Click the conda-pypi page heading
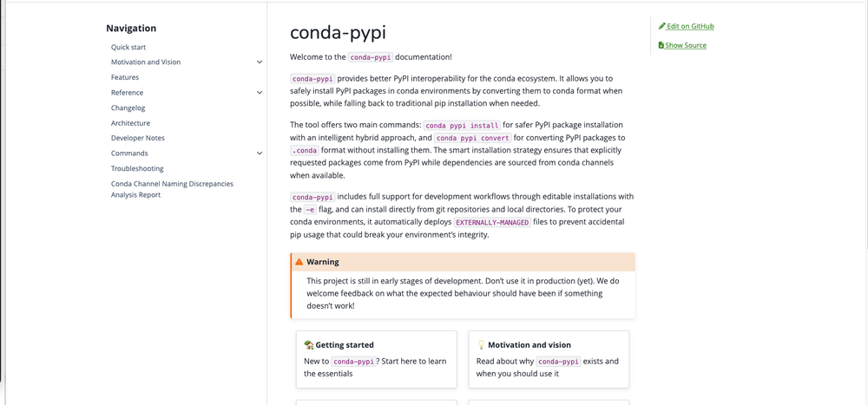The height and width of the screenshot is (405, 868). (x=338, y=33)
